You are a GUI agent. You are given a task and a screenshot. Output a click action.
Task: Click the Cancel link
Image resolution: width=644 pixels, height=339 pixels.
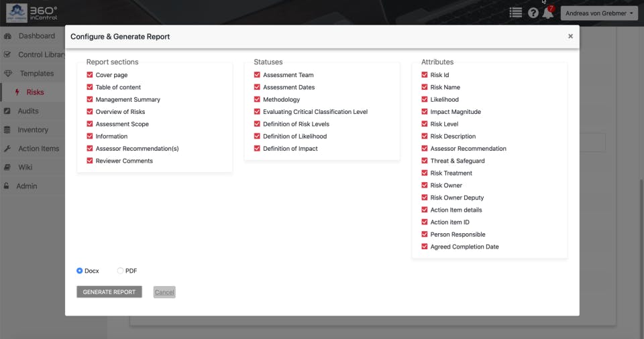point(164,292)
